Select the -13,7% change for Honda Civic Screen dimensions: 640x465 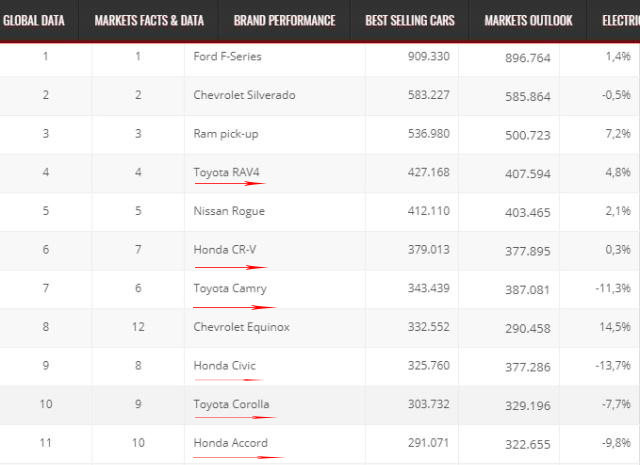point(615,366)
